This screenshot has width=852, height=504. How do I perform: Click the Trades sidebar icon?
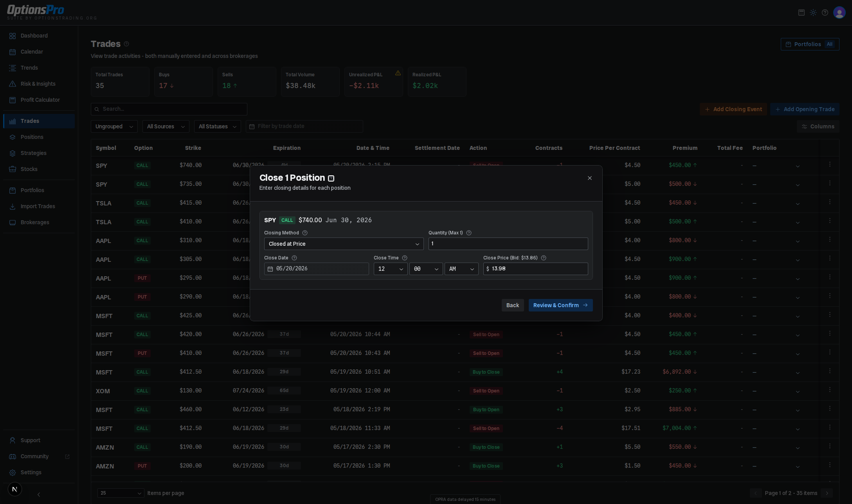pos(13,121)
